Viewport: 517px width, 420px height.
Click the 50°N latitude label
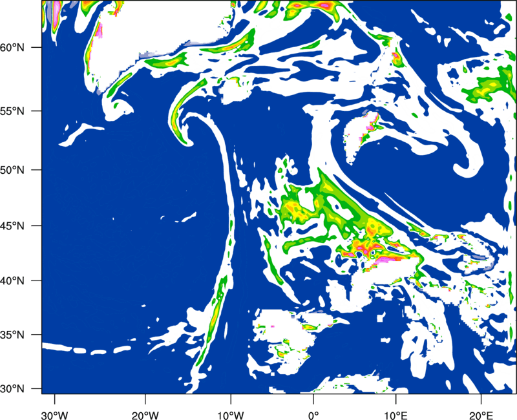coord(12,170)
